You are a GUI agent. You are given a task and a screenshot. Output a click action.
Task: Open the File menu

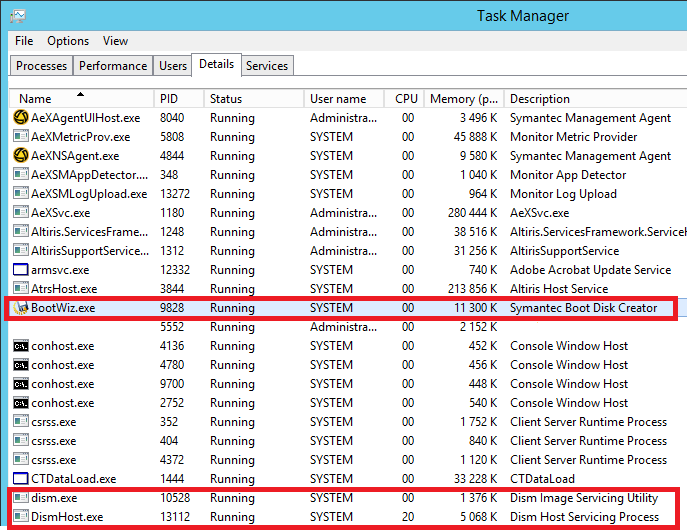[24, 41]
